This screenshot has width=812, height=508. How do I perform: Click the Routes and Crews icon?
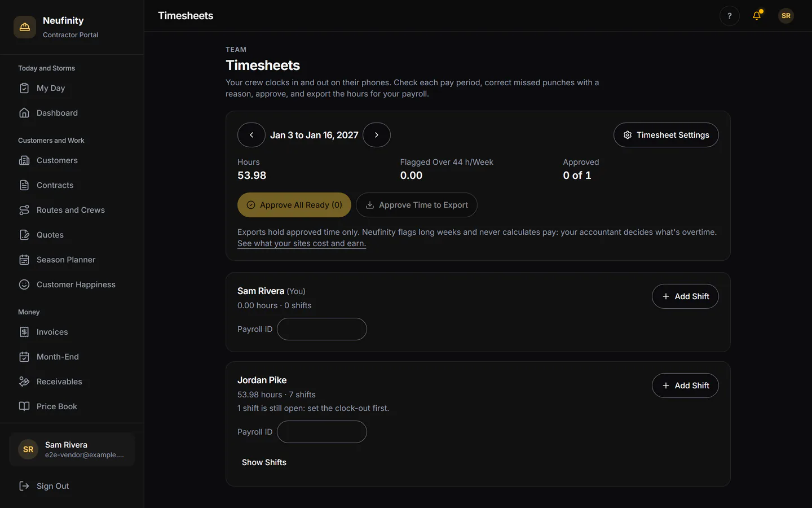[24, 210]
